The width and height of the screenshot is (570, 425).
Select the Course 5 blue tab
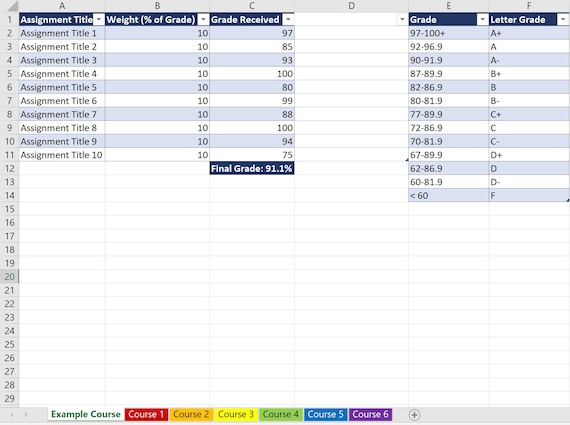tap(325, 414)
